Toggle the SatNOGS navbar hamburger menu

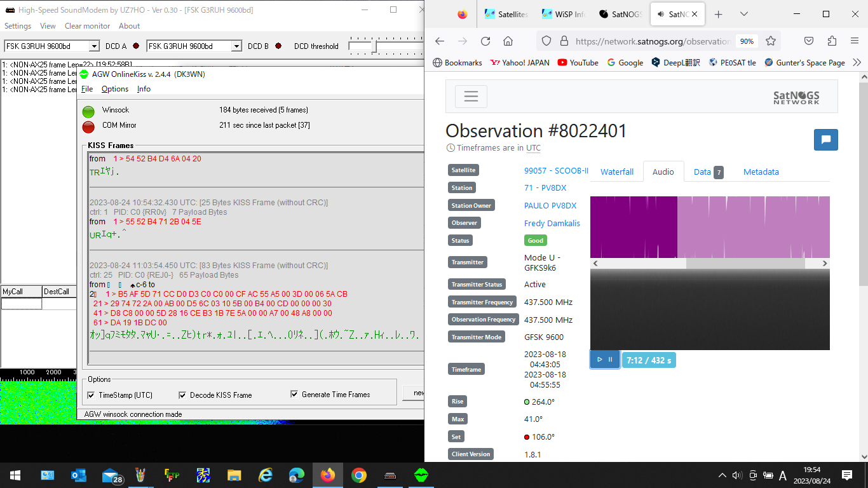pyautogui.click(x=471, y=97)
